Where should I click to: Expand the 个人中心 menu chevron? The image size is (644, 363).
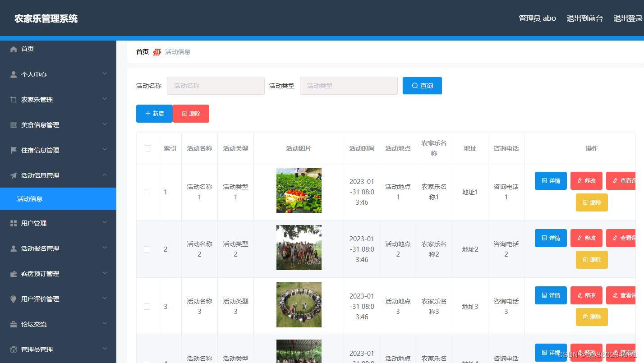coord(105,74)
